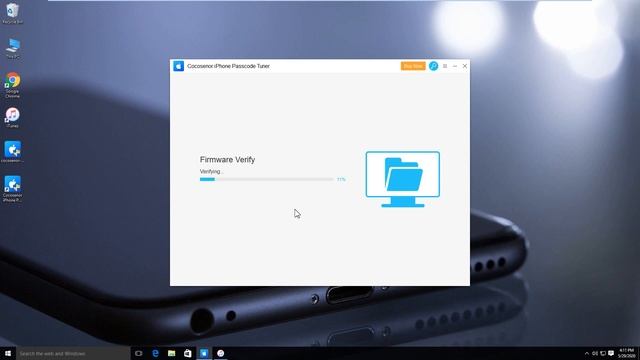Viewport: 640px width, 360px height.
Task: Select the This PC desktop icon
Action: 13,48
